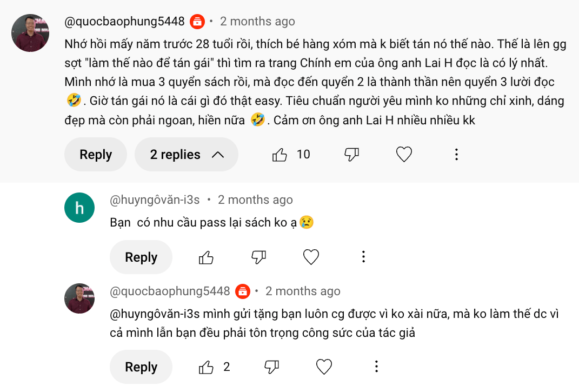Click the top commenter's profile picture
This screenshot has width=579, height=392.
(30, 33)
